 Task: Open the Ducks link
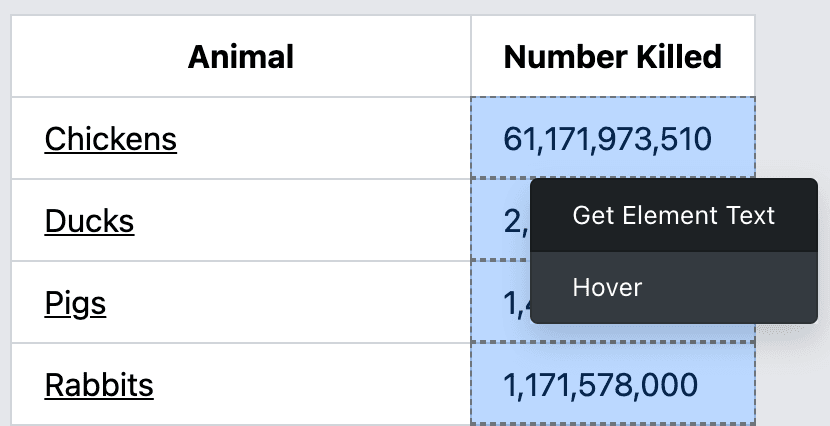89,221
